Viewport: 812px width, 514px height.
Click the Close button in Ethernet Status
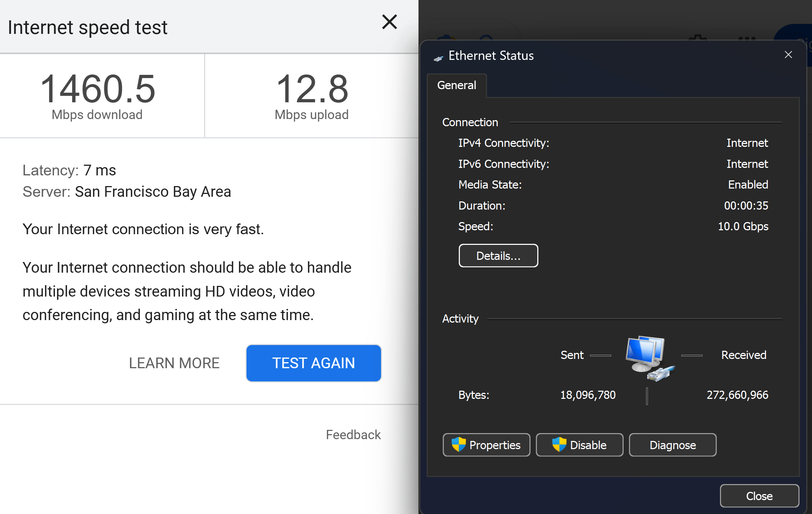(759, 496)
